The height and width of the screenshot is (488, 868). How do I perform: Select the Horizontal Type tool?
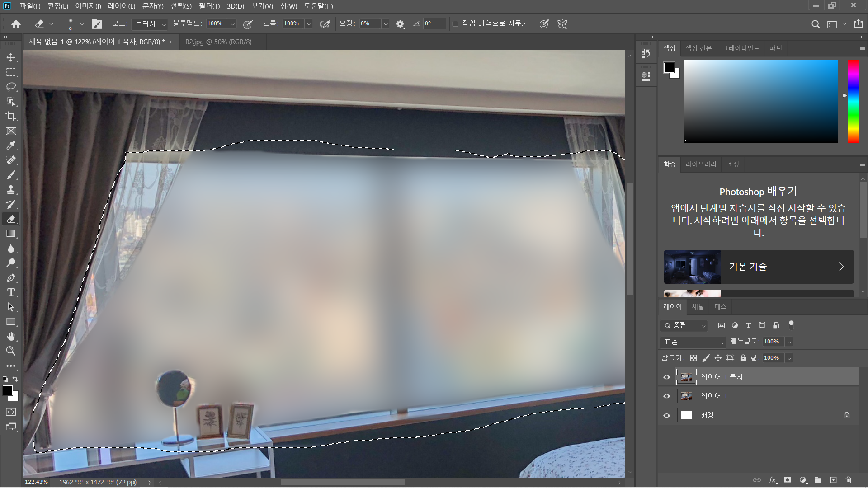11,292
